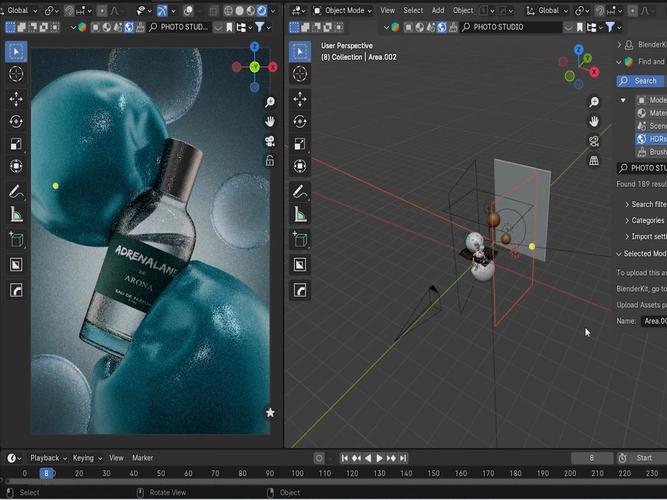Click the zoom magnifier in the left viewport
The width and height of the screenshot is (667, 500).
(x=270, y=102)
